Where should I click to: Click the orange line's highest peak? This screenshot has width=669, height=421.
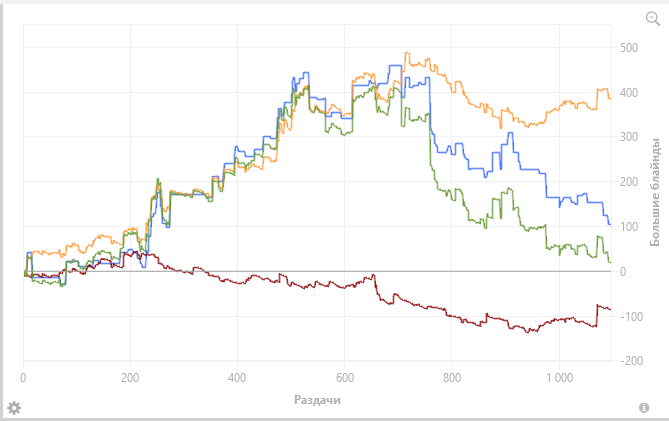point(406,53)
